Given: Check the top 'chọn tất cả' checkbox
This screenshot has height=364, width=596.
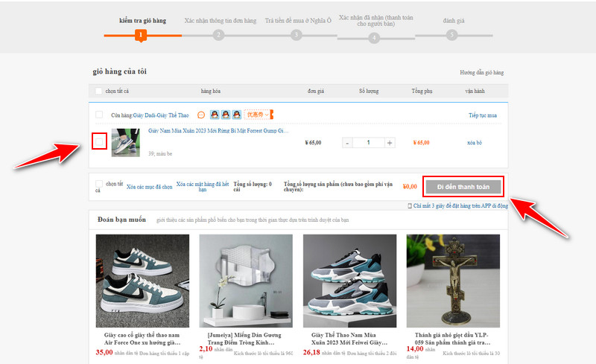Looking at the screenshot, I should 99,92.
